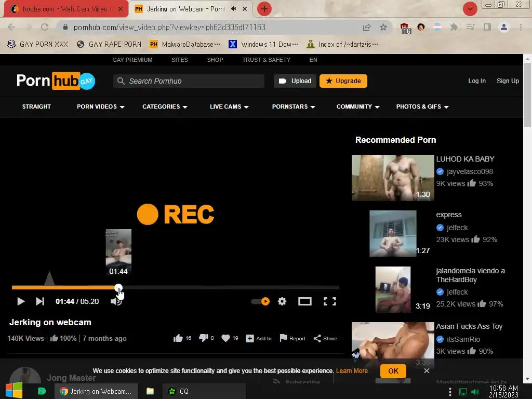
Task: Play the video with the play button
Action: click(21, 301)
